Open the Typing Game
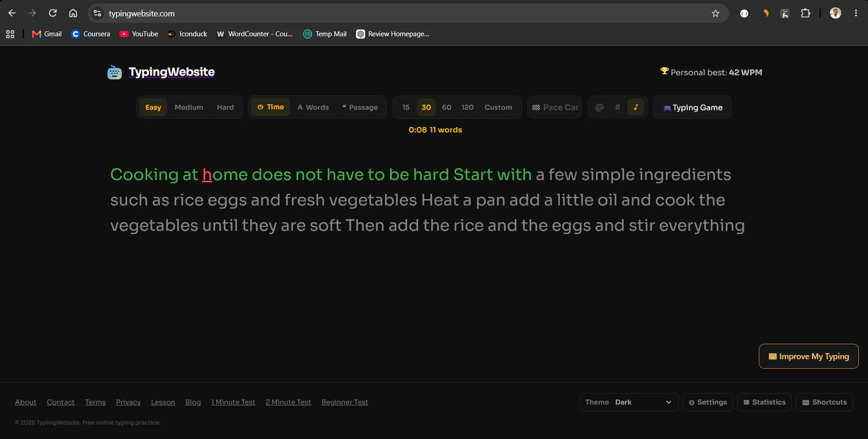Screen dimensions: 868x439 [x=692, y=107]
